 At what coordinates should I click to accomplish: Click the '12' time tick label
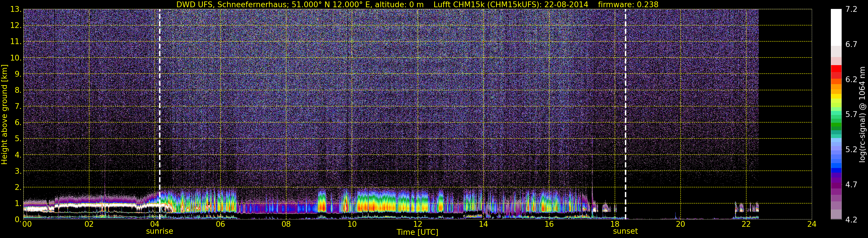pos(417,224)
